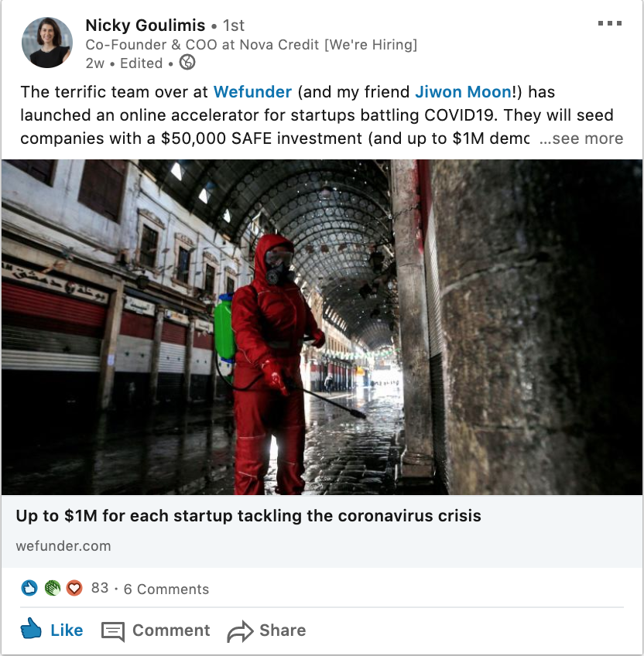Click the Share arrow icon
This screenshot has width=644, height=656.
tap(240, 631)
